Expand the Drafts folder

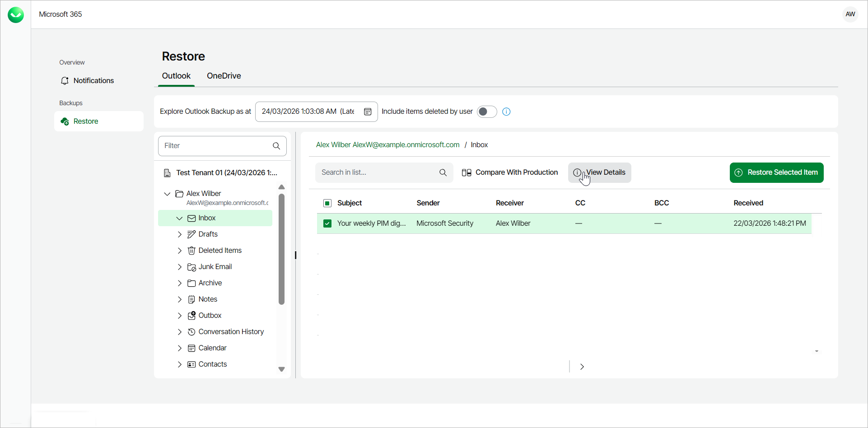coord(180,234)
